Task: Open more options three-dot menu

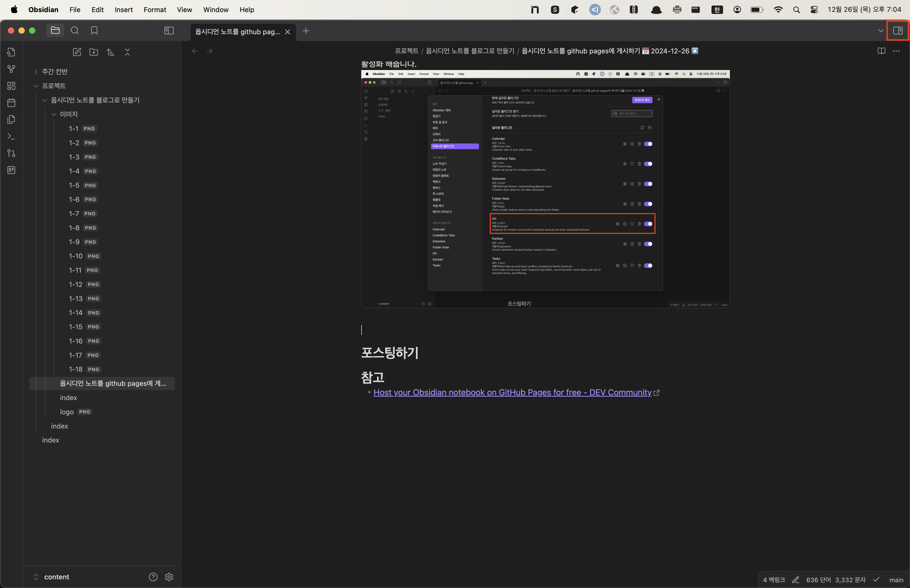Action: click(x=896, y=51)
